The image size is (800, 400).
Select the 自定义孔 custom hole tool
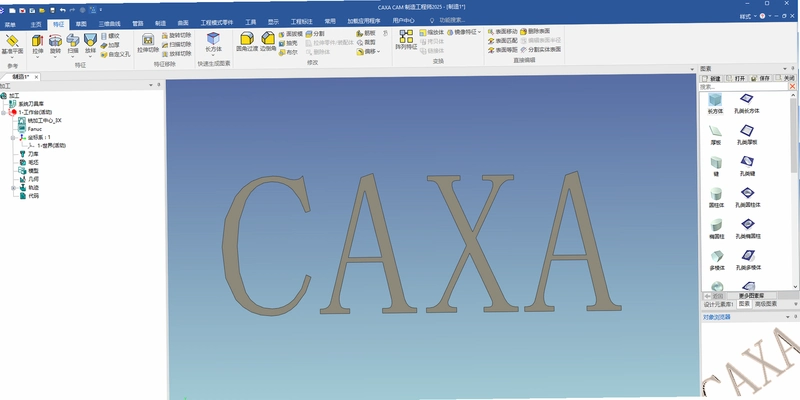point(116,54)
